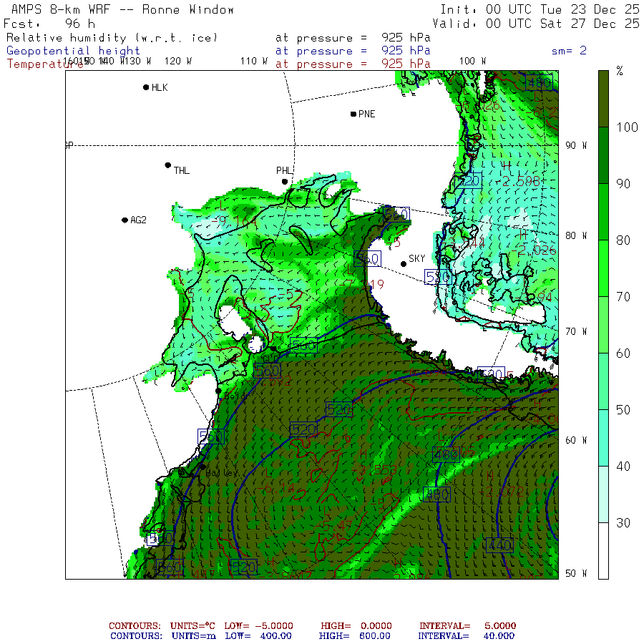Viewport: 644px width, 644px height.
Task: Click the red 'Temperature' label
Action: click(45, 64)
